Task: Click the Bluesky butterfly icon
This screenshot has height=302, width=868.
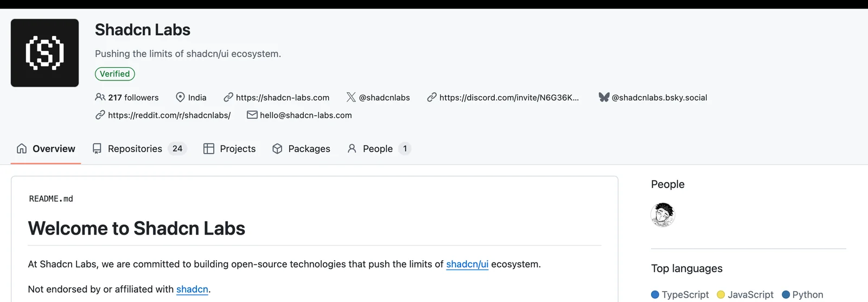Action: coord(604,97)
